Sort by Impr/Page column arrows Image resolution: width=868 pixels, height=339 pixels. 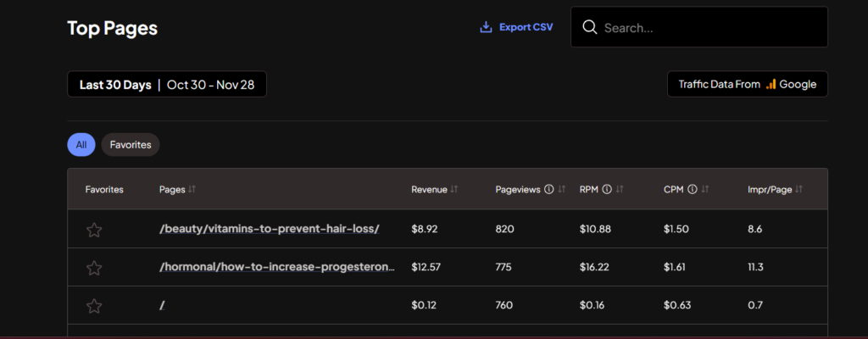coord(798,190)
